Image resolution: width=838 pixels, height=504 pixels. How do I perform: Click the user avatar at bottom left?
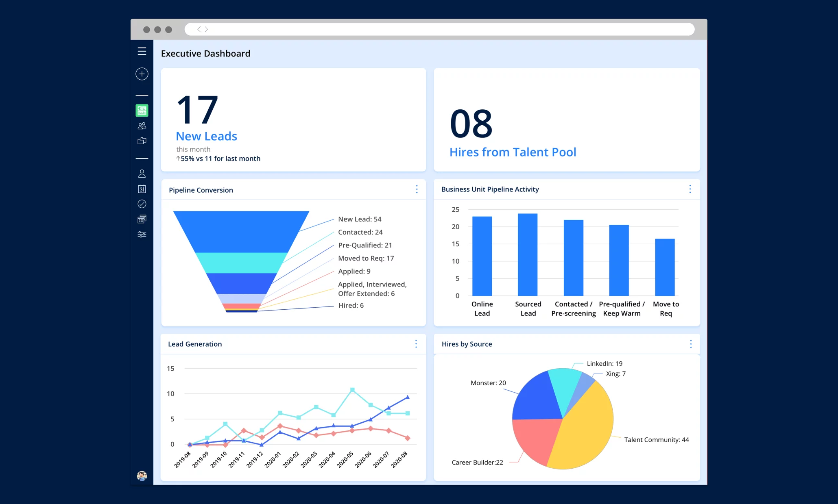pos(141,476)
